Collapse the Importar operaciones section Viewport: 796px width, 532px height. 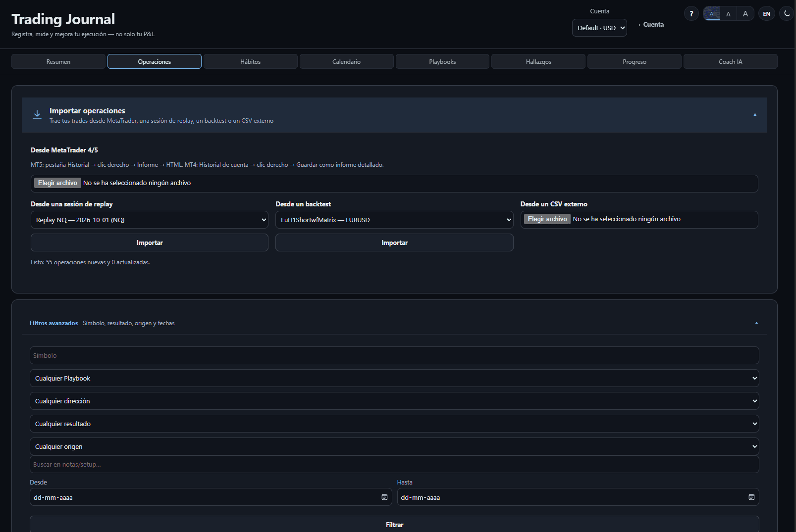coord(755,115)
